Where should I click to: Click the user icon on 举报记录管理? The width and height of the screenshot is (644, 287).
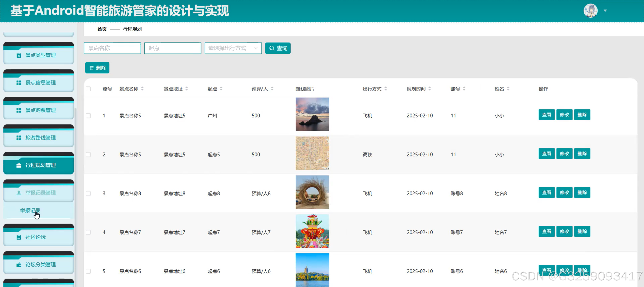click(19, 193)
